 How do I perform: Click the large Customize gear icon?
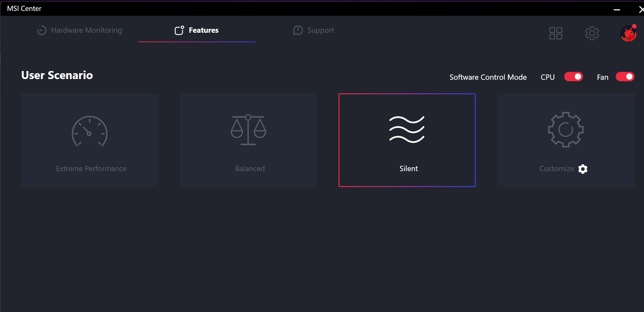pyautogui.click(x=566, y=130)
